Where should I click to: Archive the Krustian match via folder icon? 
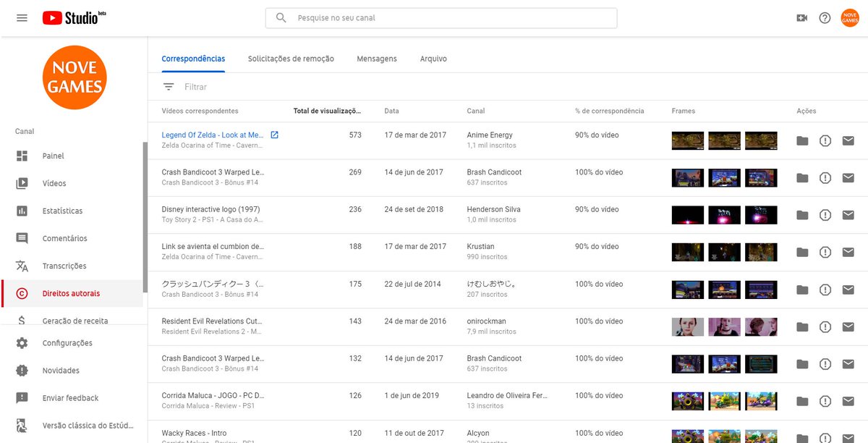coord(802,252)
